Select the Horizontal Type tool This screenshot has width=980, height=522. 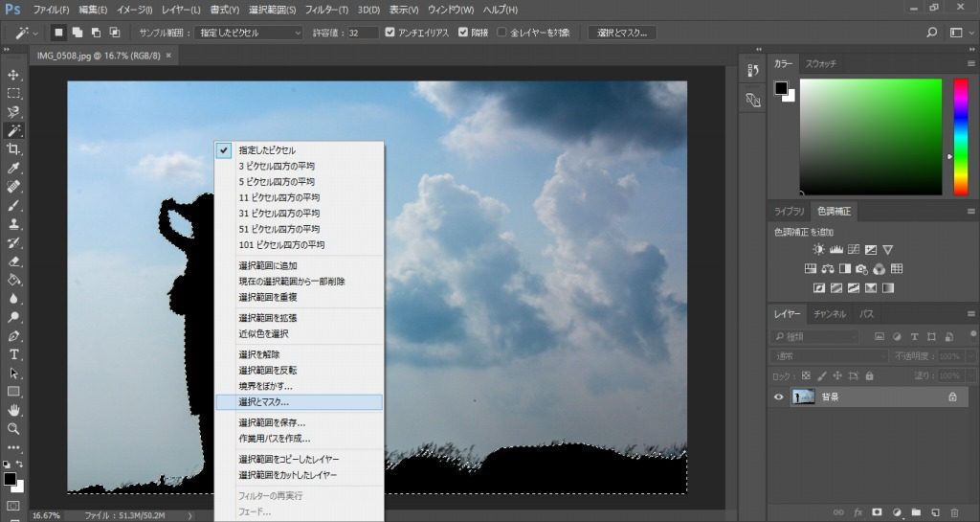[x=14, y=354]
